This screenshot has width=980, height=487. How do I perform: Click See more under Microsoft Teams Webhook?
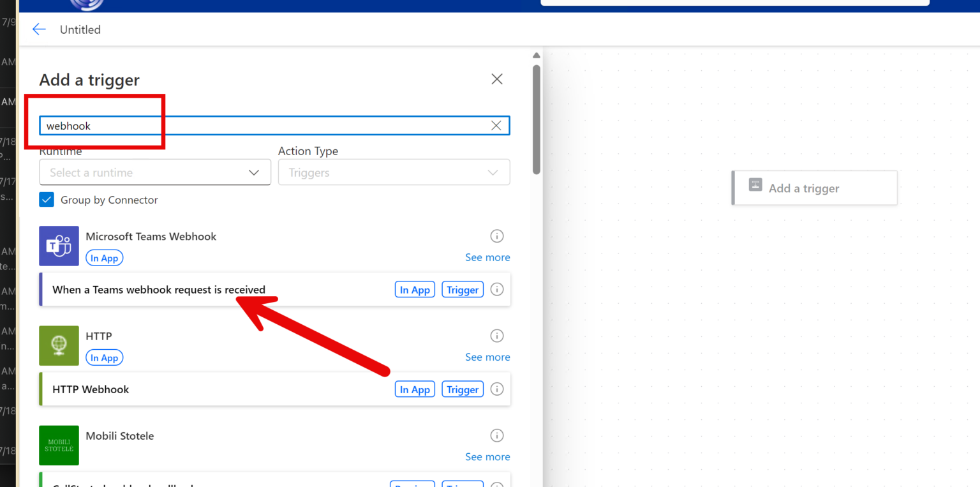click(x=487, y=257)
